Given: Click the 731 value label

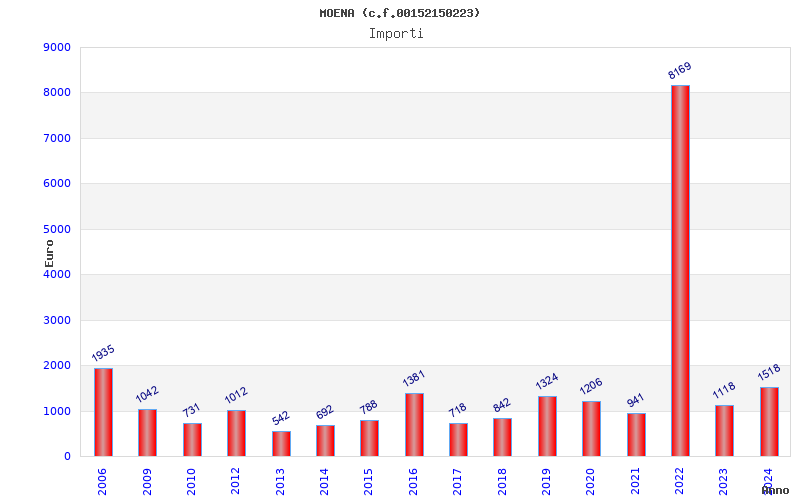Looking at the screenshot, I should tap(191, 410).
